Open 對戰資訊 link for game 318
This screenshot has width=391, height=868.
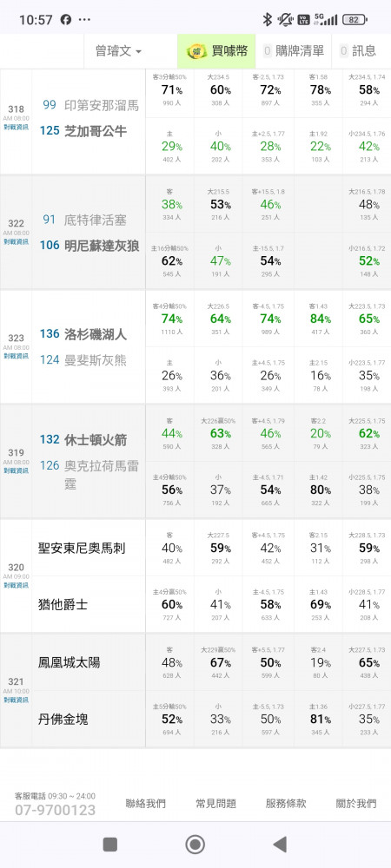(16, 127)
